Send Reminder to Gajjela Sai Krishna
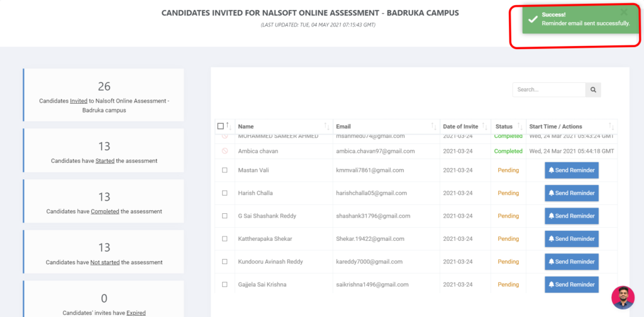The height and width of the screenshot is (317, 644). [x=572, y=284]
